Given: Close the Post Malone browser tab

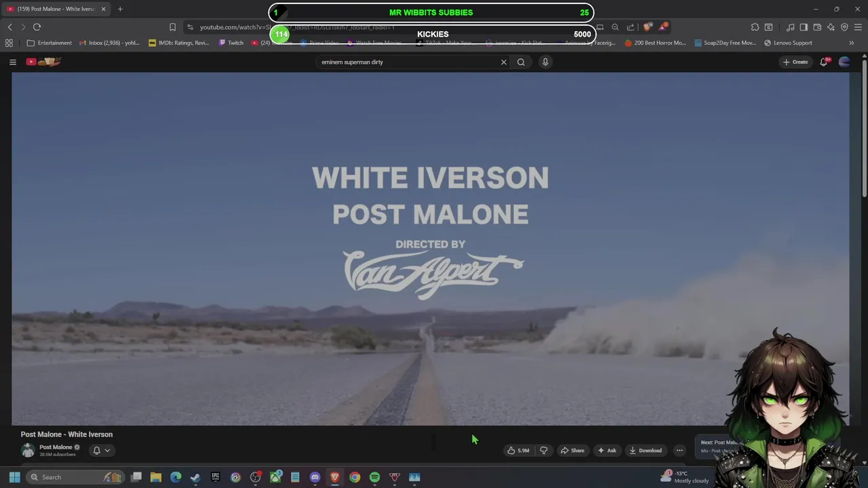Looking at the screenshot, I should 104,9.
